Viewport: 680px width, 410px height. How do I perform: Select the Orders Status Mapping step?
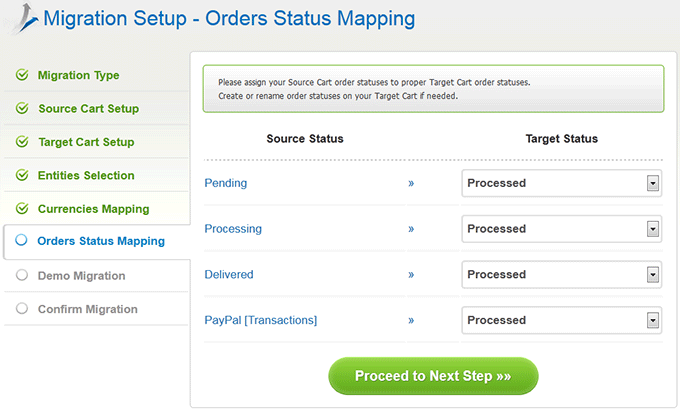click(101, 241)
